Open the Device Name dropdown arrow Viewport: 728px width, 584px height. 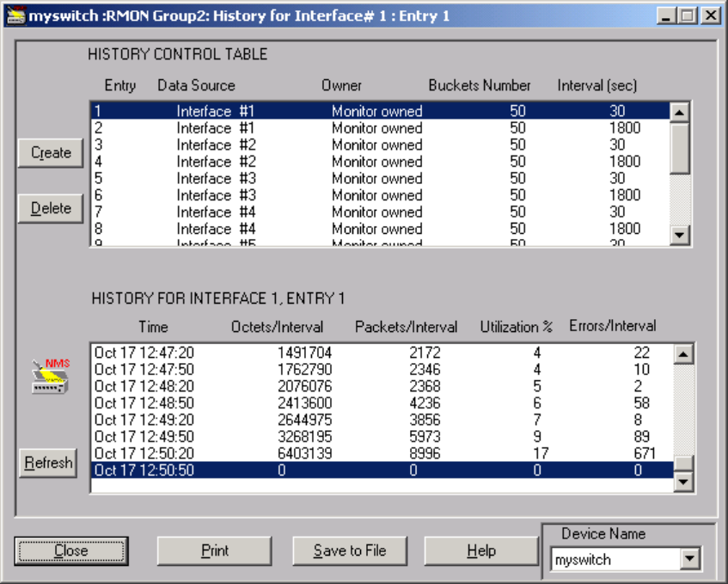[689, 560]
